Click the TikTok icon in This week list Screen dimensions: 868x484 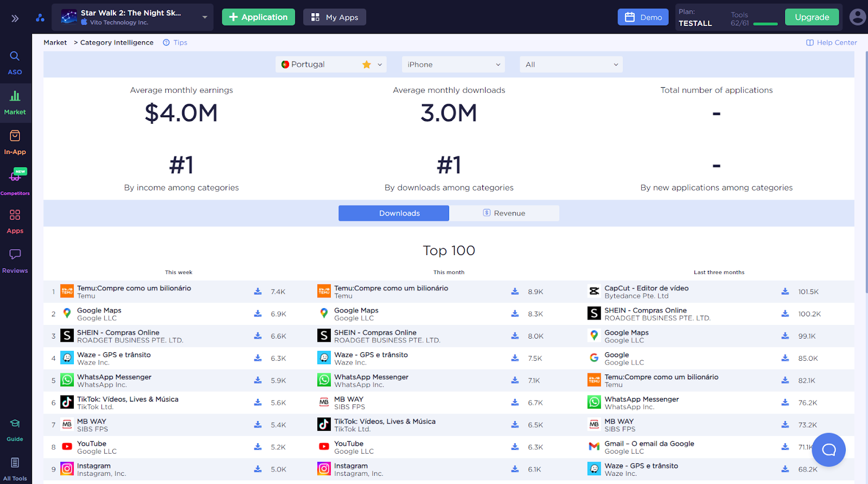pyautogui.click(x=67, y=403)
